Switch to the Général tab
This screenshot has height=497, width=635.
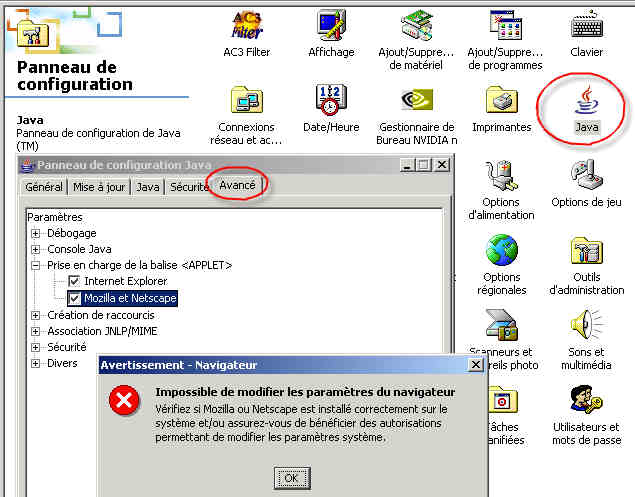pyautogui.click(x=44, y=187)
